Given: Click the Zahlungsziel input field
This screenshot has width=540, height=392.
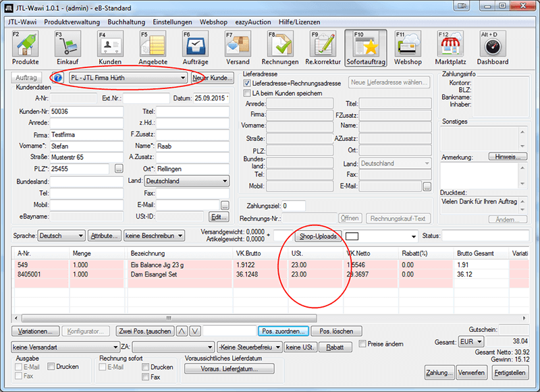Looking at the screenshot, I should 294,206.
